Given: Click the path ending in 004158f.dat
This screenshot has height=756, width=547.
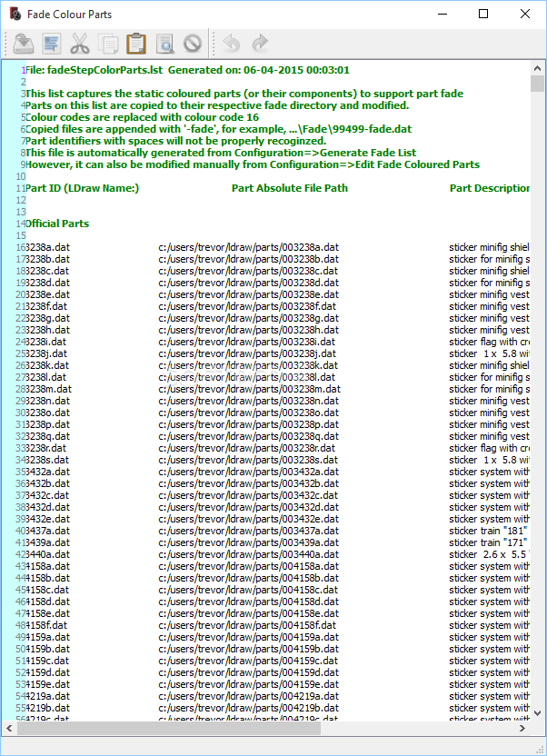Looking at the screenshot, I should pos(247,625).
